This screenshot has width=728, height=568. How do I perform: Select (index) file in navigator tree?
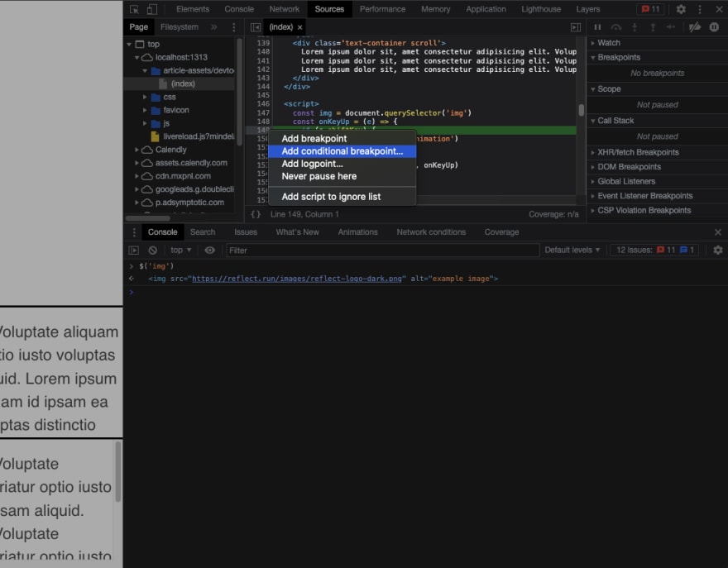pos(180,84)
